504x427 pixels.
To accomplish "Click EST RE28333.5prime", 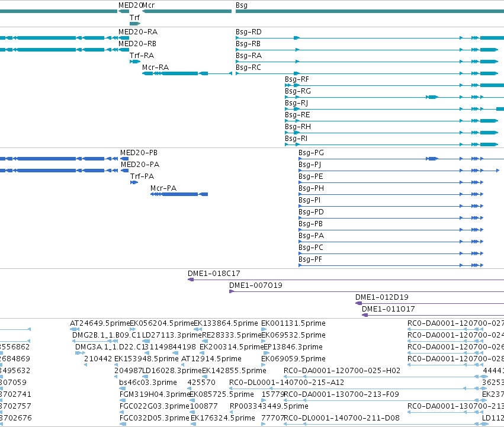I will (232, 335).
